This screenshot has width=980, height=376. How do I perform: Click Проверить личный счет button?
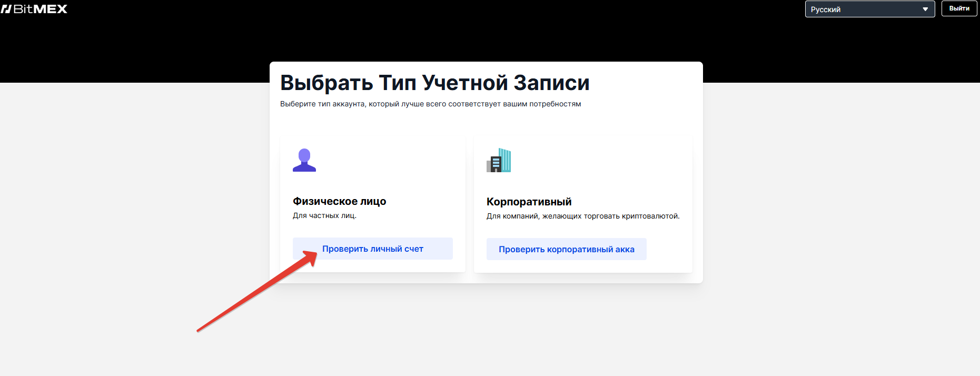[x=372, y=249]
